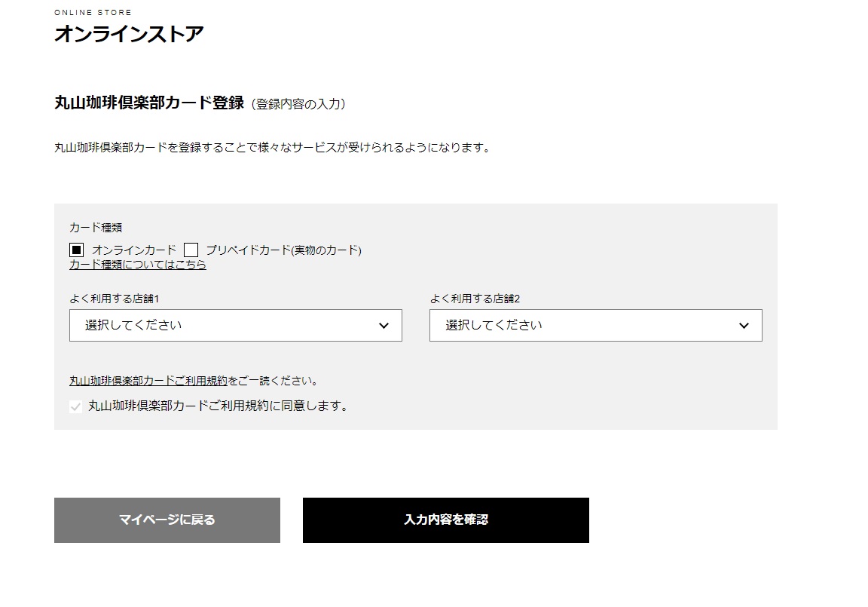
Task: Open the カード種類についてはこちら link
Action: [138, 265]
